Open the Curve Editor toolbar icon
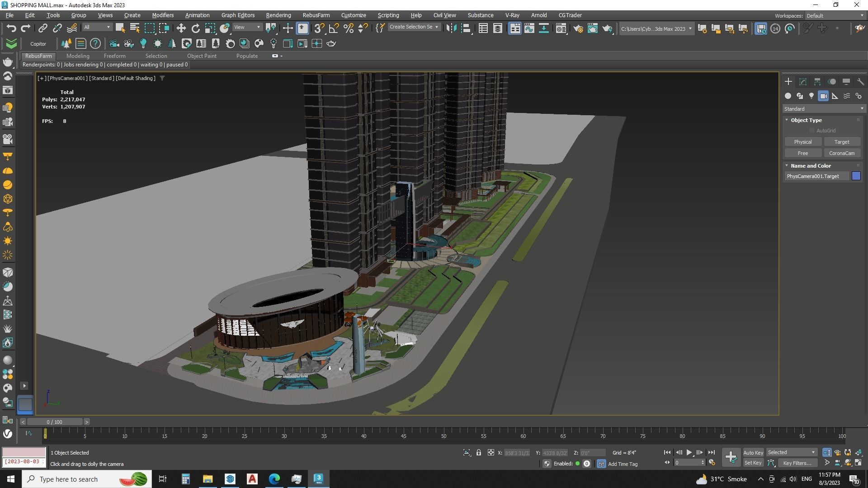This screenshot has height=488, width=868. pyautogui.click(x=529, y=28)
